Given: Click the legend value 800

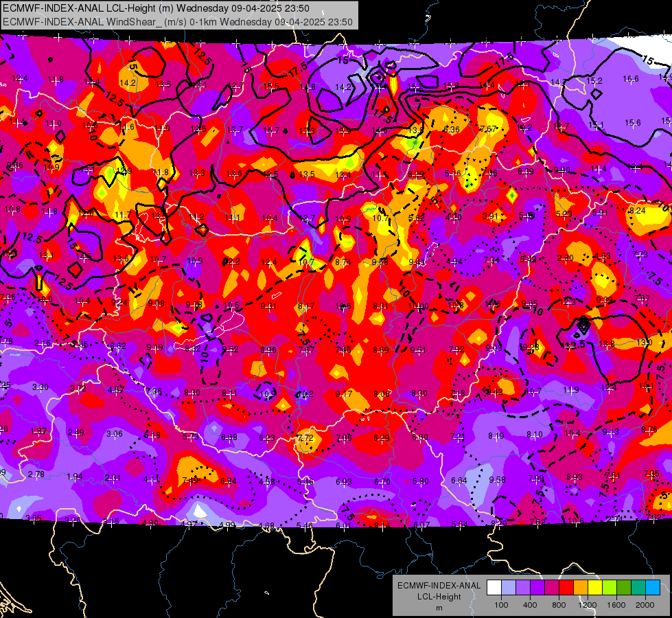Looking at the screenshot, I should (x=559, y=605).
